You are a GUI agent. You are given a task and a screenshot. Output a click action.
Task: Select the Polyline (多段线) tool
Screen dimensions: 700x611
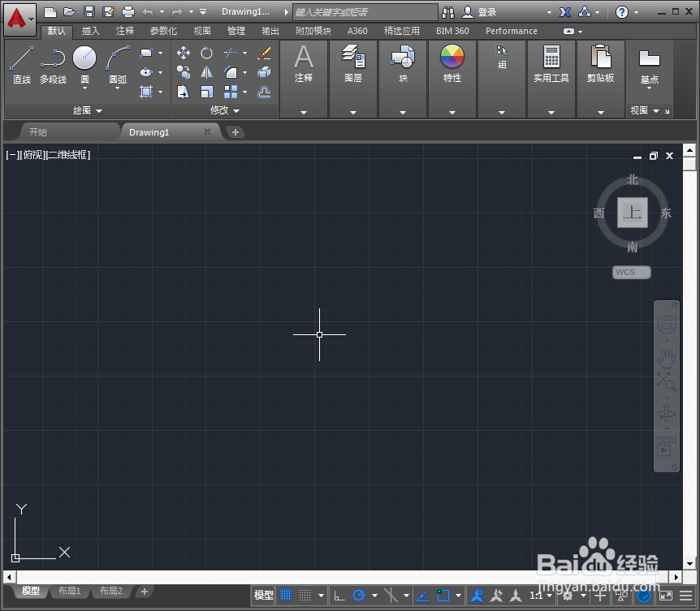click(53, 65)
